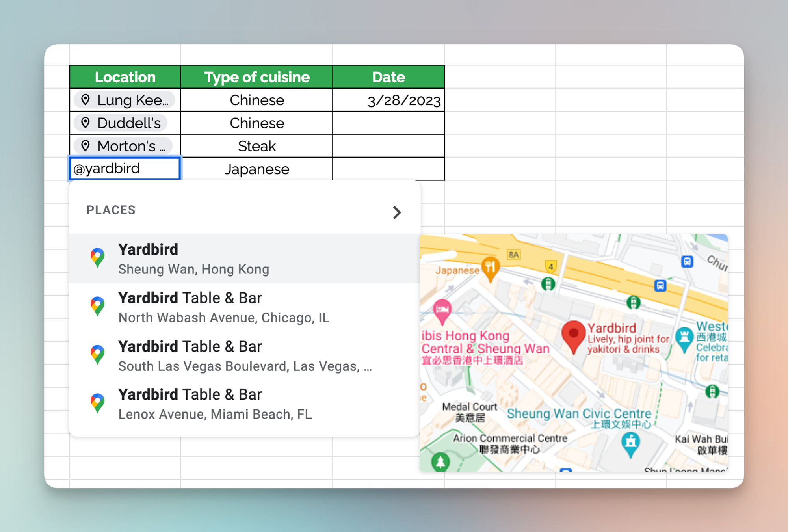Select Chinese cell in Lung Kee row
The width and height of the screenshot is (788, 532).
[256, 100]
